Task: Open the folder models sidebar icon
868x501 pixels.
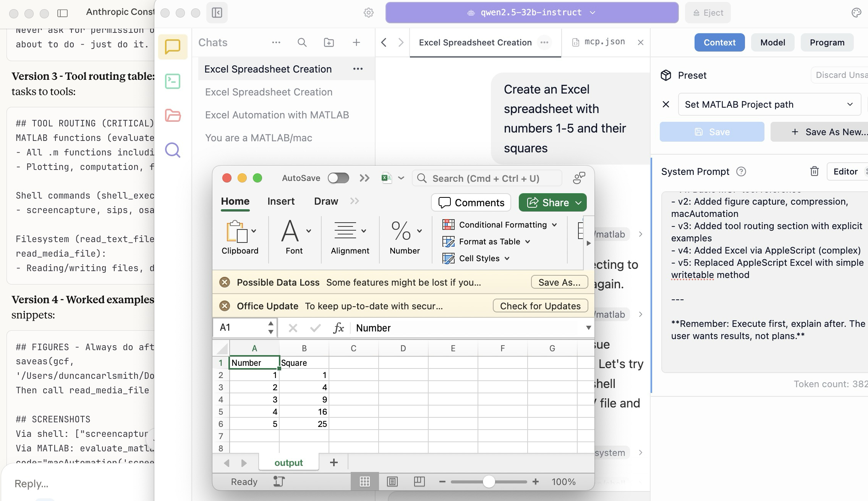Action: click(x=173, y=115)
